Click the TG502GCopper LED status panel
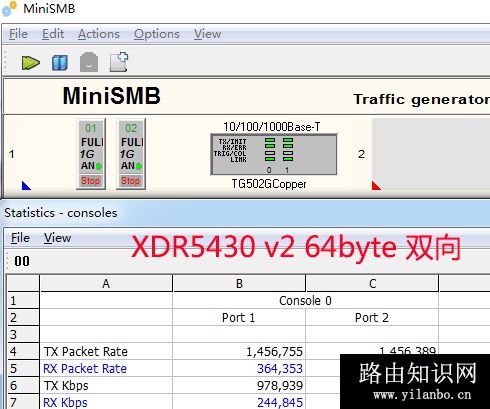The width and height of the screenshot is (490, 409). click(273, 154)
